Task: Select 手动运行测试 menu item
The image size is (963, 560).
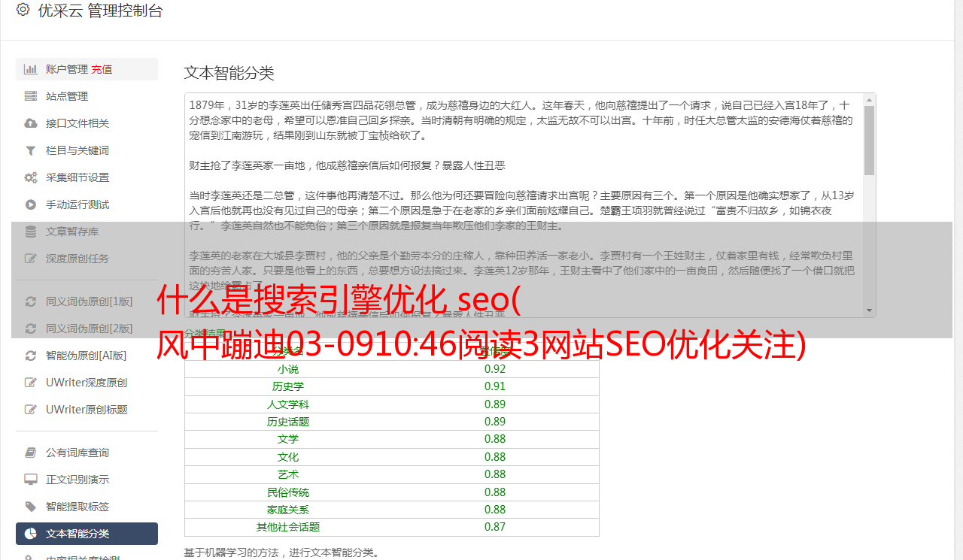Action: click(87, 204)
